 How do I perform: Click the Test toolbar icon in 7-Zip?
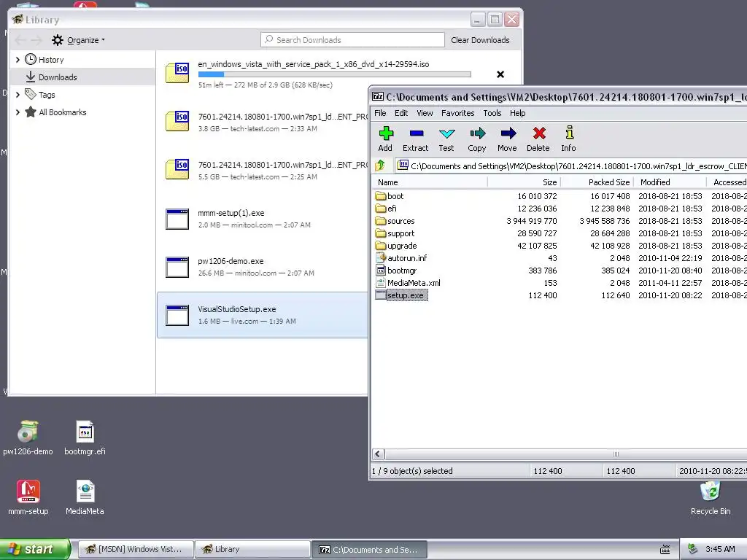pyautogui.click(x=446, y=139)
